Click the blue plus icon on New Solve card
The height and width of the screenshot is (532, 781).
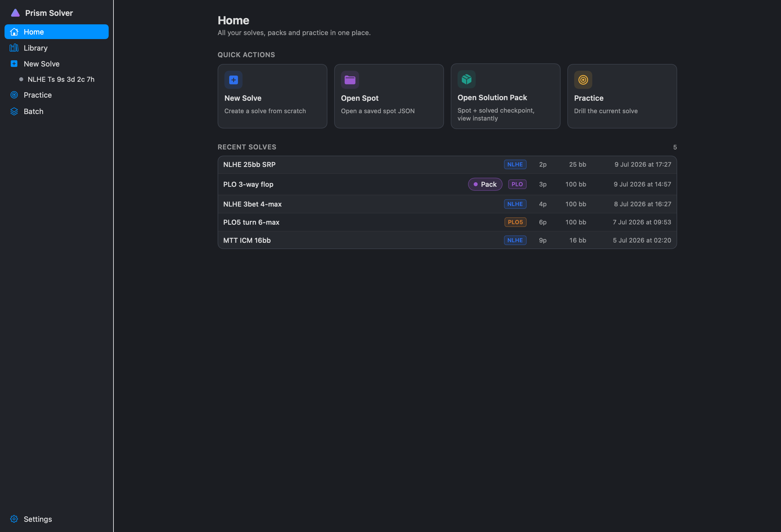(233, 80)
